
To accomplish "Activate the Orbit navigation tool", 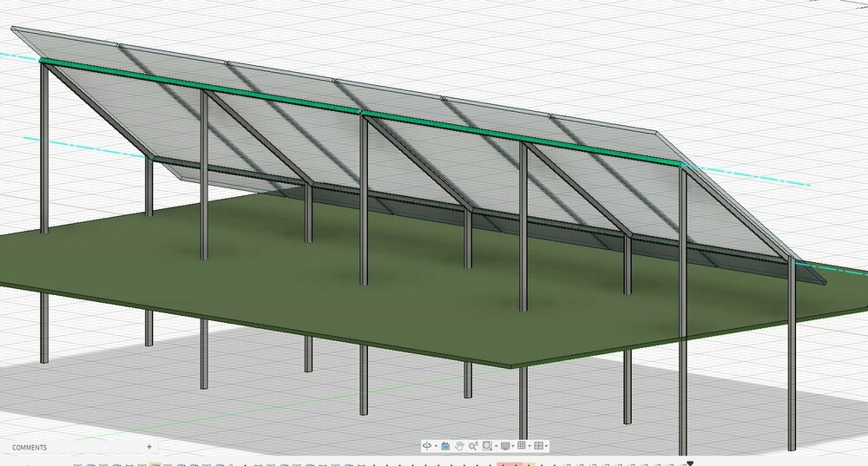I will click(x=427, y=445).
